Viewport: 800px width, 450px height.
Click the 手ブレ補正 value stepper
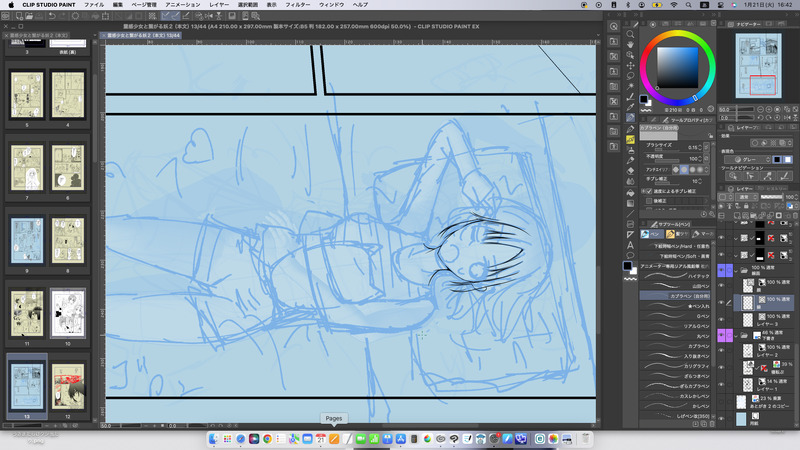click(x=702, y=181)
